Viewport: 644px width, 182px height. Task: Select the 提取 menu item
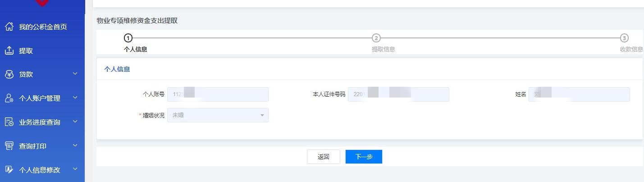tap(26, 51)
